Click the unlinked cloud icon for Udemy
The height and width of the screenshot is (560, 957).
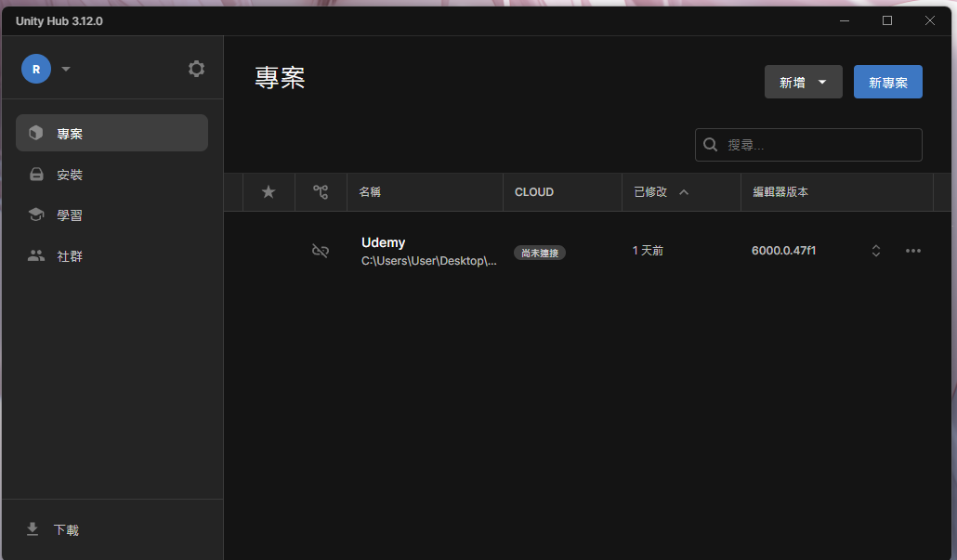coord(321,251)
